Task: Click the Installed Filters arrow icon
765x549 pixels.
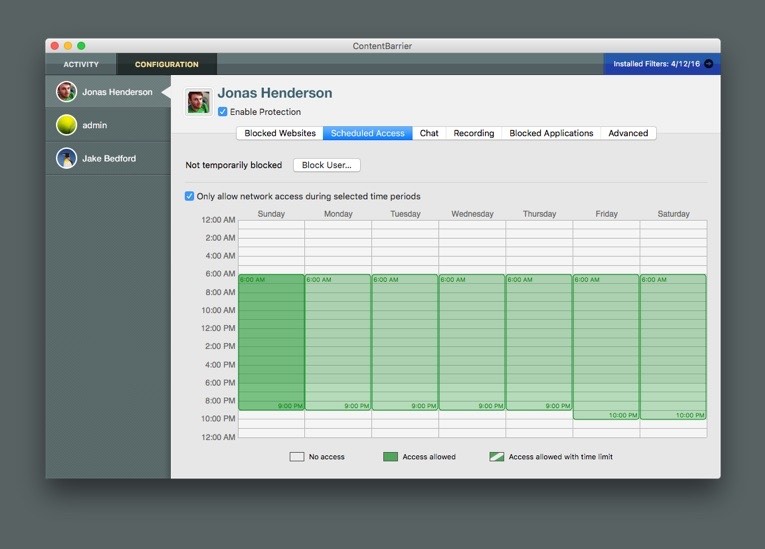Action: point(709,64)
